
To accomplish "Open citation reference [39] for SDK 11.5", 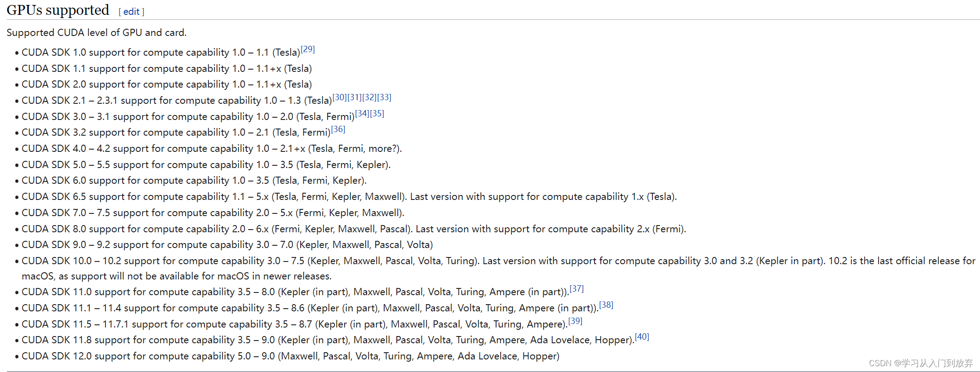I will point(575,321).
